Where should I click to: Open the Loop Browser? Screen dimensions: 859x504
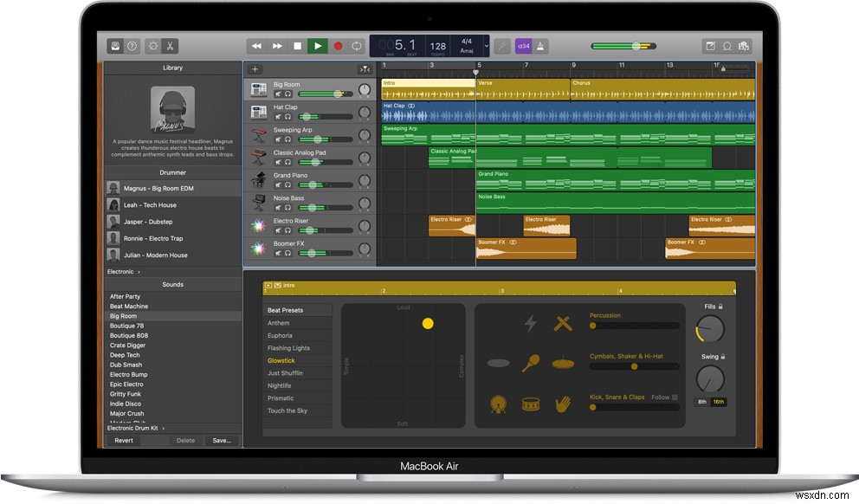pos(727,46)
